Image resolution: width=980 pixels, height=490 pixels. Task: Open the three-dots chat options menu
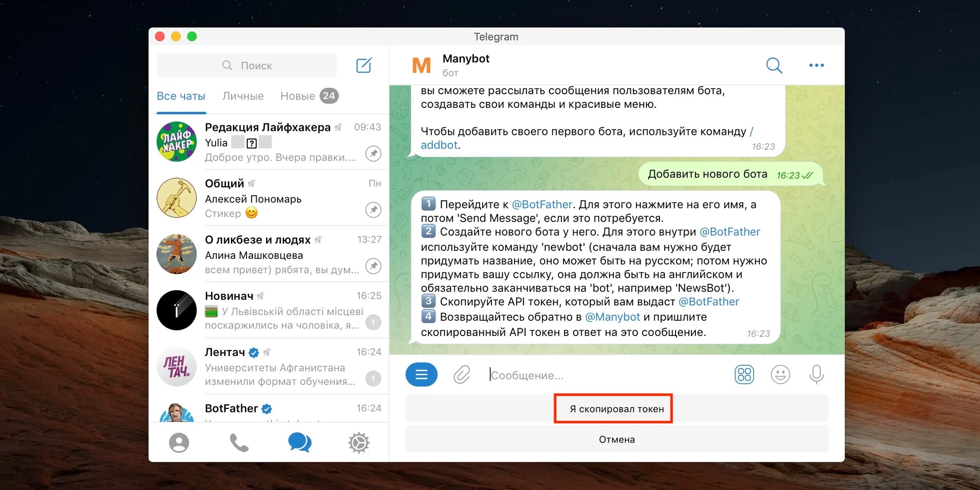coord(816,65)
